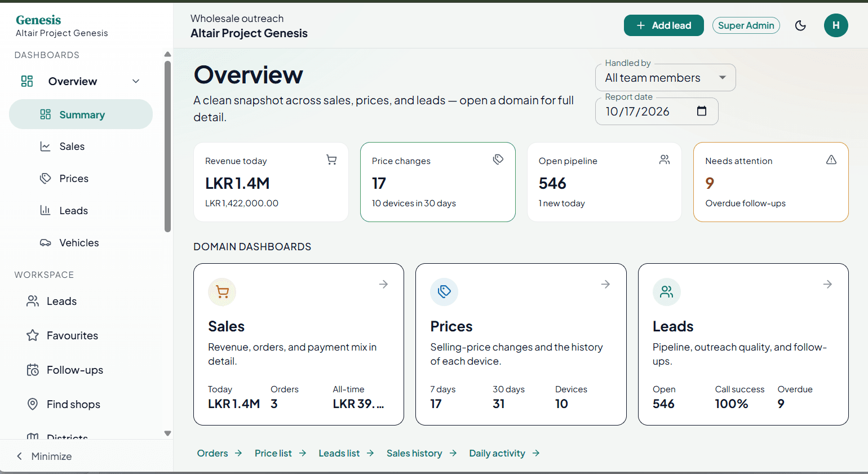868x474 pixels.
Task: Follow the Sales history quick link
Action: [x=422, y=453]
